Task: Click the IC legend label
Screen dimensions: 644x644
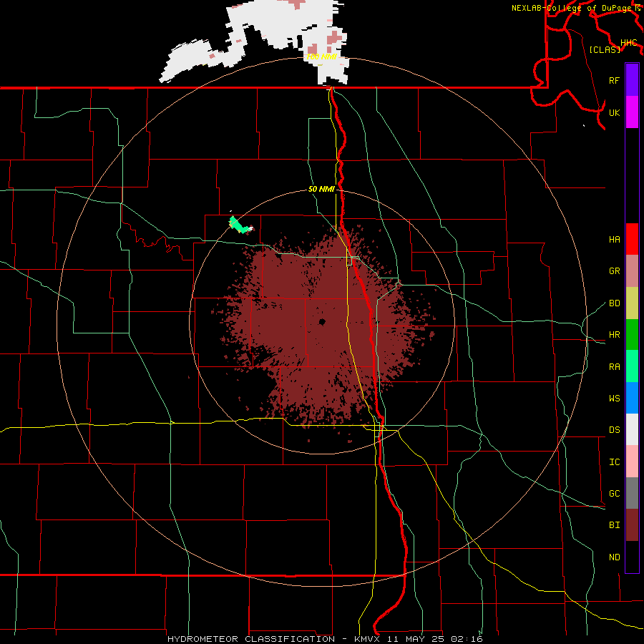Action: click(x=614, y=462)
